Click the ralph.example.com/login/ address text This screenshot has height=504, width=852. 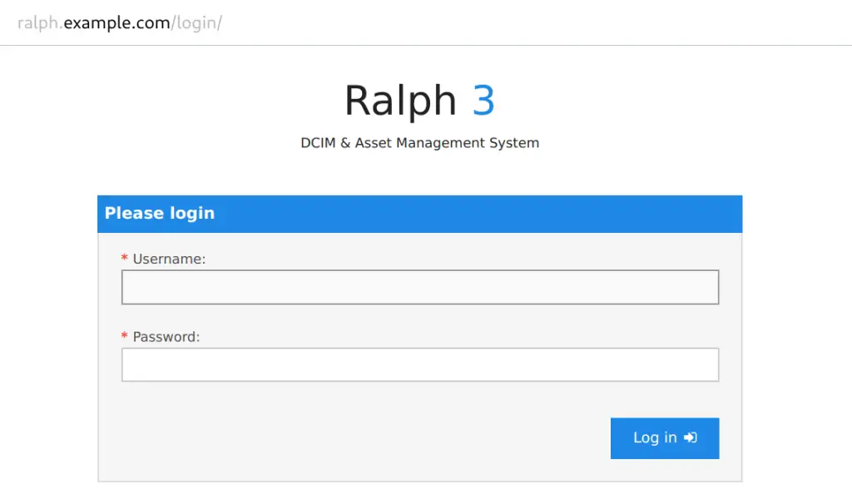pyautogui.click(x=120, y=22)
